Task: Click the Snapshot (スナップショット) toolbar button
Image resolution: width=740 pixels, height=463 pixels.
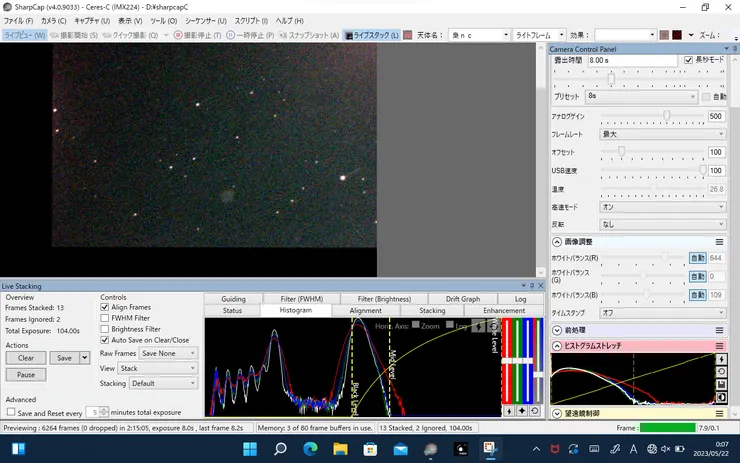Action: (309, 35)
